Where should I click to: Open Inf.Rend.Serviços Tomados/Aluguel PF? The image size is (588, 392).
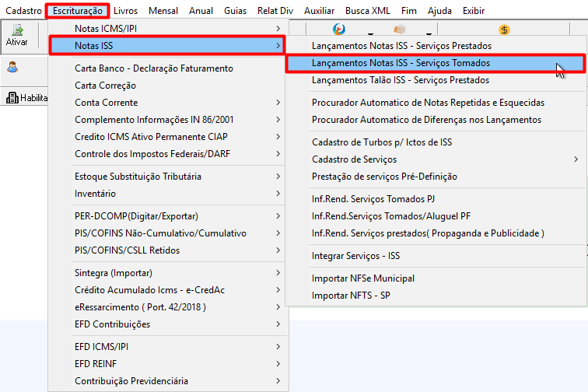point(436,216)
